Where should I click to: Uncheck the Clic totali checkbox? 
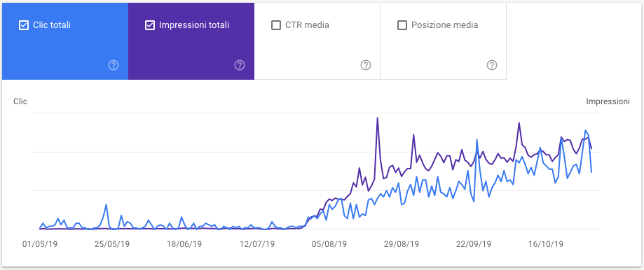[24, 25]
